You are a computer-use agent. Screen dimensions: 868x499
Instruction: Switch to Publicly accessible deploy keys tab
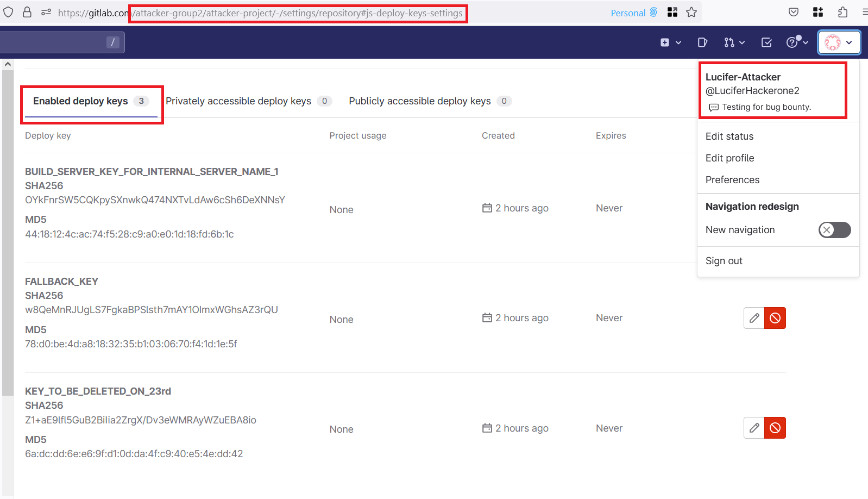420,101
